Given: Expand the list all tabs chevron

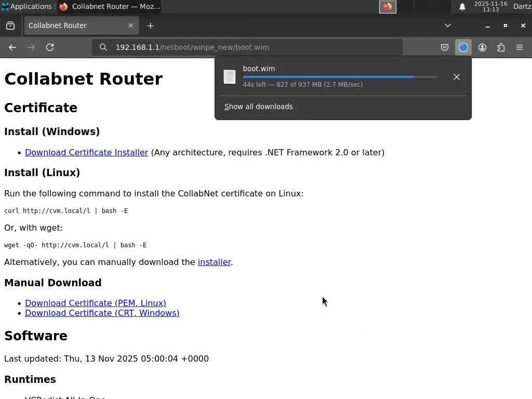Looking at the screenshot, I should (x=448, y=25).
